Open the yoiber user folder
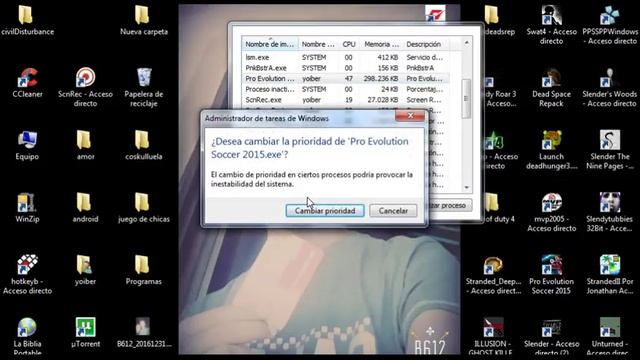The height and width of the screenshot is (360, 640). [84, 265]
